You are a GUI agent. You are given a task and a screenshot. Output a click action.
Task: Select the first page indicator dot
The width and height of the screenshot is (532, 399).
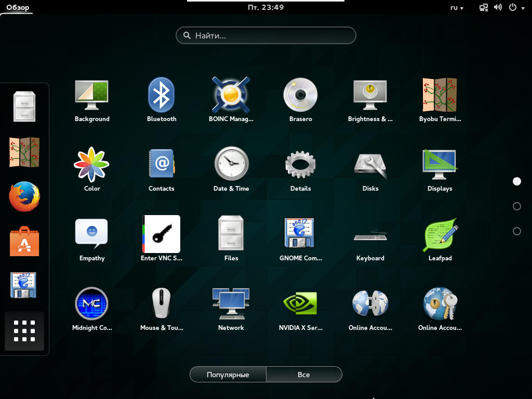coord(516,181)
